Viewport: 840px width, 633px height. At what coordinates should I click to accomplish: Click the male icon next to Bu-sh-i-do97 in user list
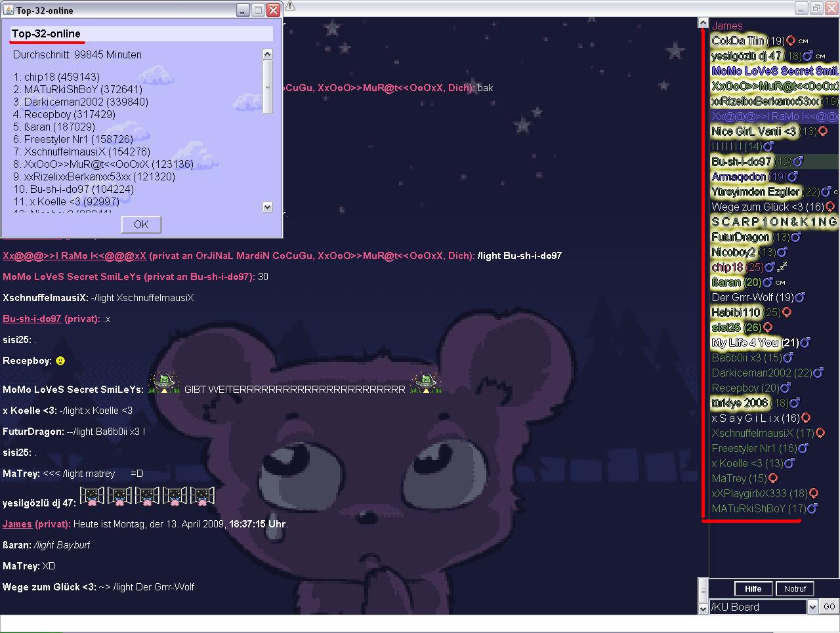pos(798,161)
